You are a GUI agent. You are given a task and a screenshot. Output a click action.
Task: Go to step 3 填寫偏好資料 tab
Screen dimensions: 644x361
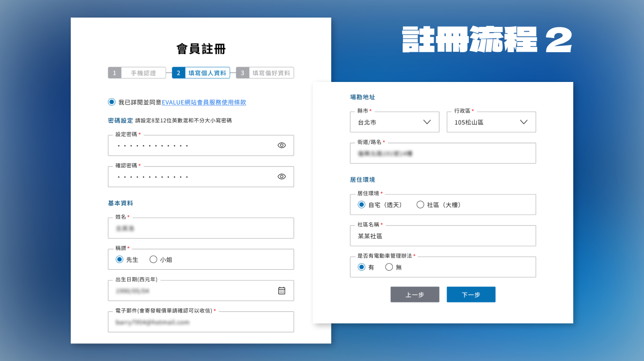point(265,73)
